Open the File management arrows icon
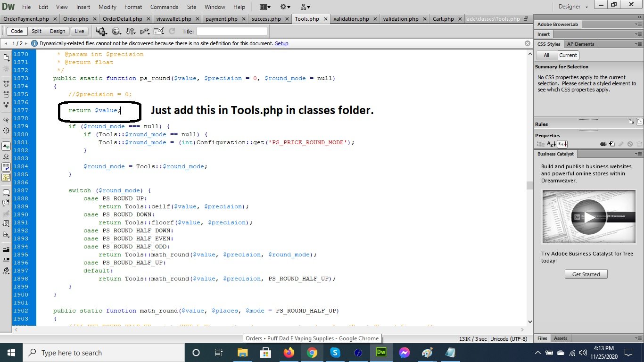Viewport: 644px width, 362px height. pyautogui.click(x=131, y=31)
